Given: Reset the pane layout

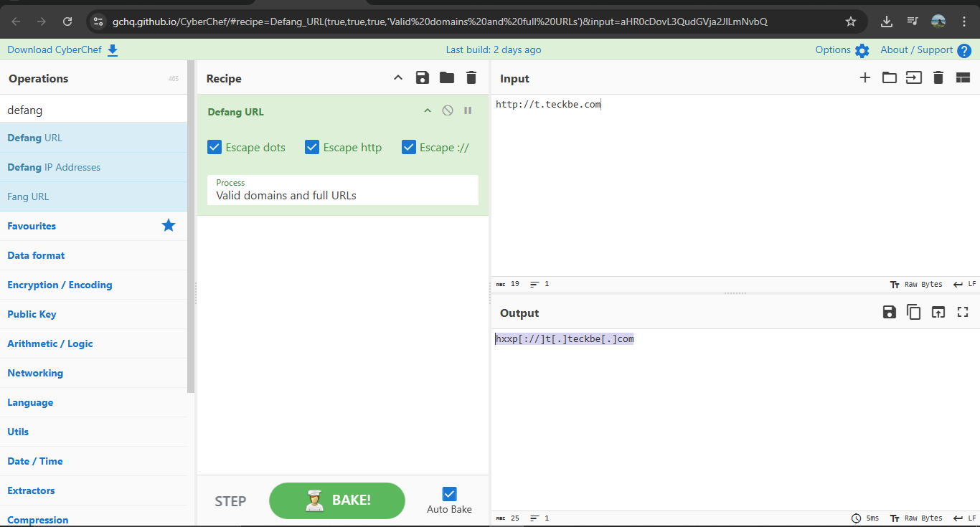Looking at the screenshot, I should click(963, 77).
